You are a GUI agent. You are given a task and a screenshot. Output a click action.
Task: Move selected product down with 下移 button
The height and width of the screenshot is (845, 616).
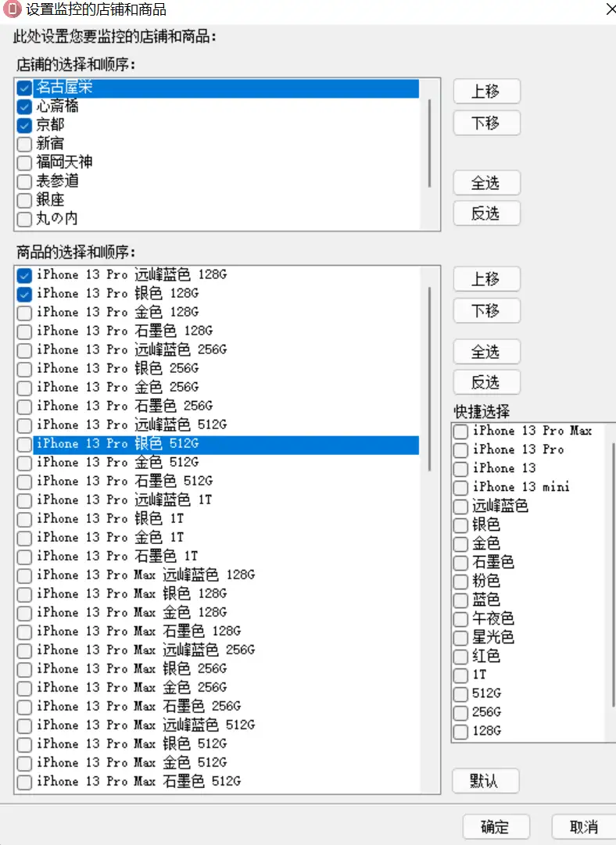click(x=487, y=311)
